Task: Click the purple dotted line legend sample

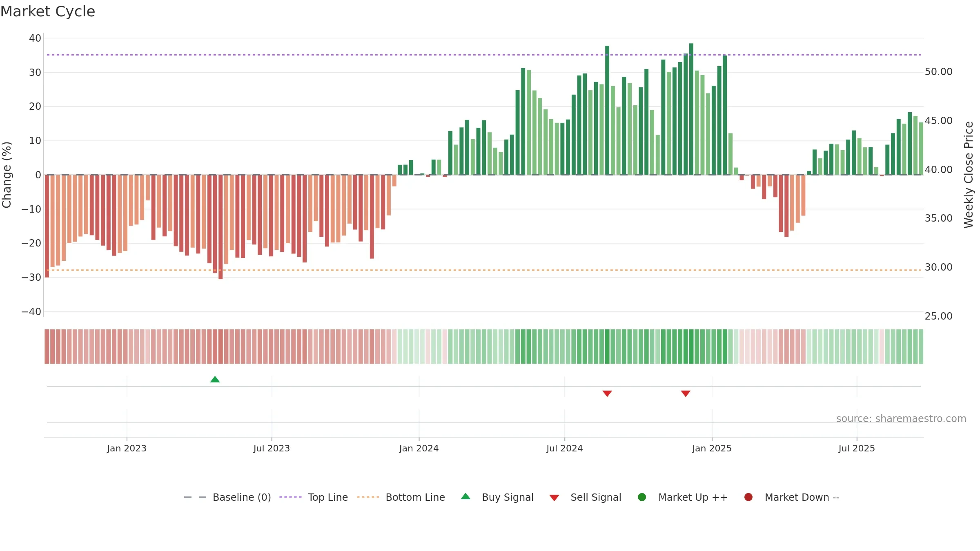Action: pyautogui.click(x=290, y=497)
